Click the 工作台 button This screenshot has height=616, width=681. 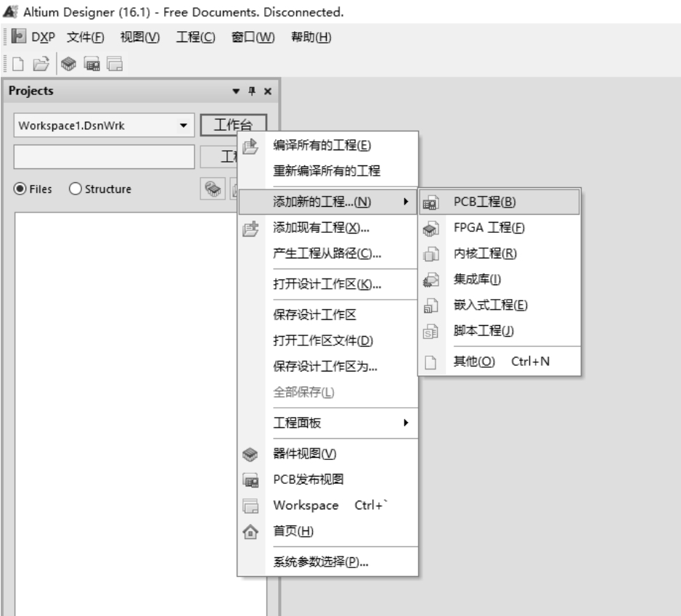233,125
